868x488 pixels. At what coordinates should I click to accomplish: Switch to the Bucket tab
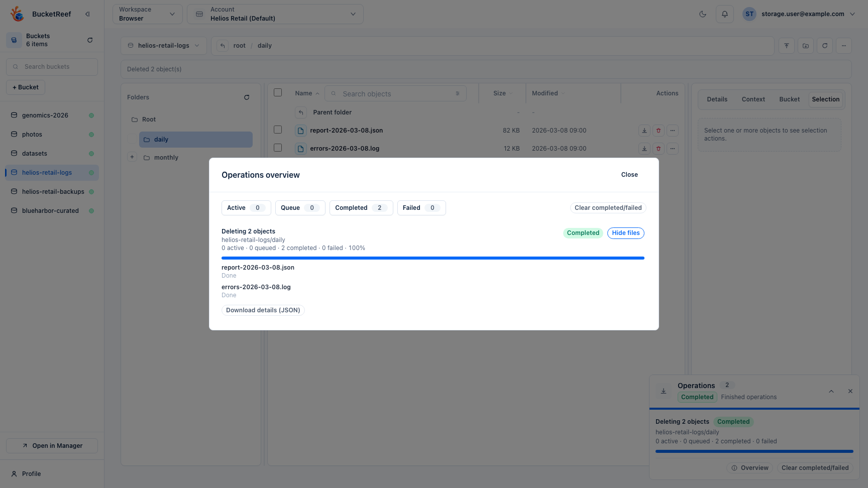click(790, 99)
